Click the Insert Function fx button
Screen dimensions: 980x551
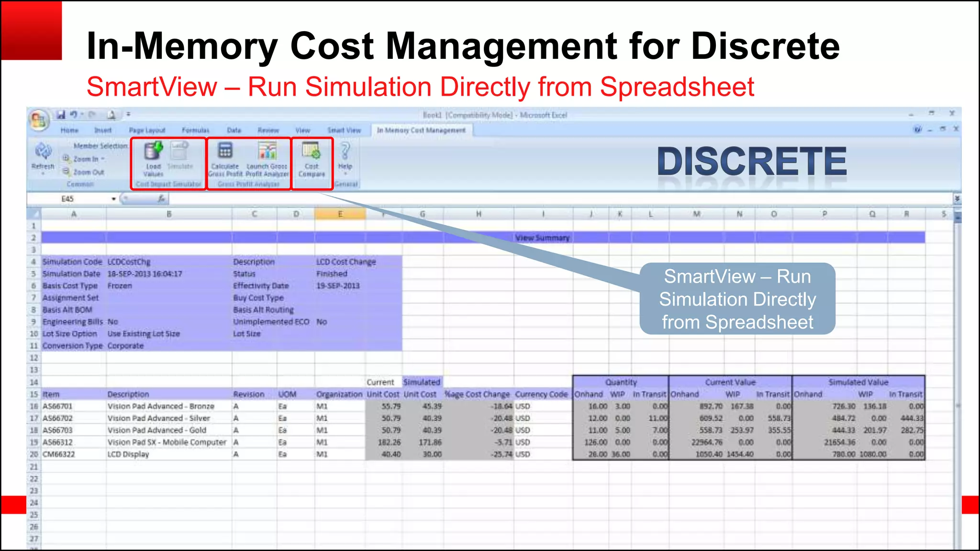coord(162,198)
